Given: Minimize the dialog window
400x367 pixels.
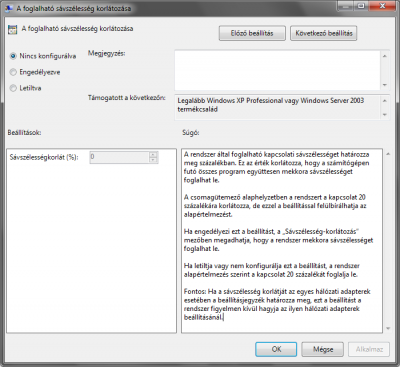Looking at the screenshot, I should point(345,6).
